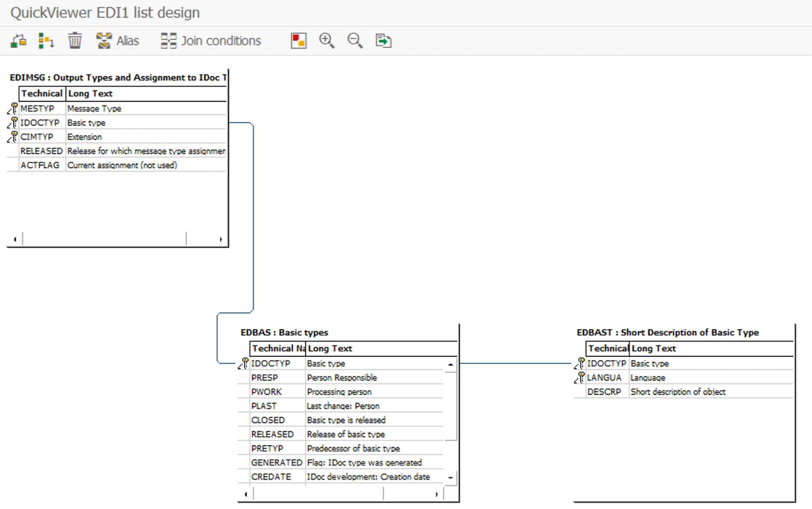This screenshot has width=812, height=509.
Task: Click the trash can delete icon
Action: point(75,41)
